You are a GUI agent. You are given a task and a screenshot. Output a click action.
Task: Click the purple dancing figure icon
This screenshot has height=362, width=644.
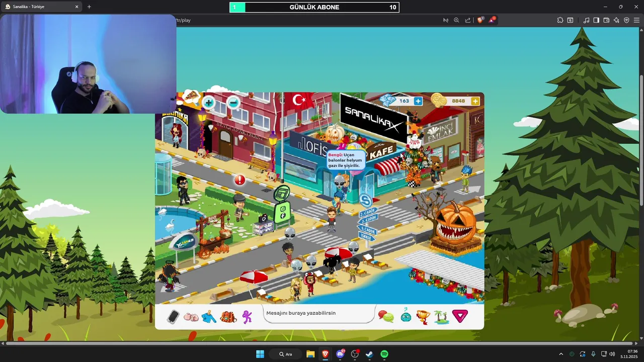coord(247,317)
